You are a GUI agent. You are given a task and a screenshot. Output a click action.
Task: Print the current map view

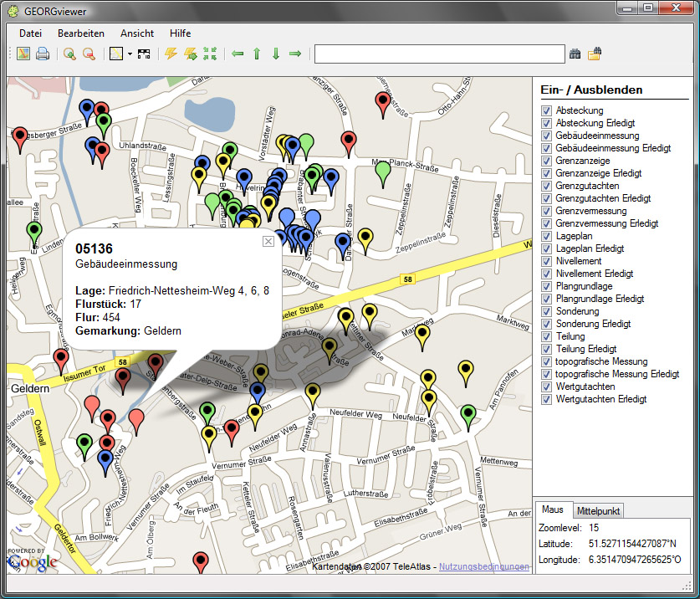click(43, 54)
